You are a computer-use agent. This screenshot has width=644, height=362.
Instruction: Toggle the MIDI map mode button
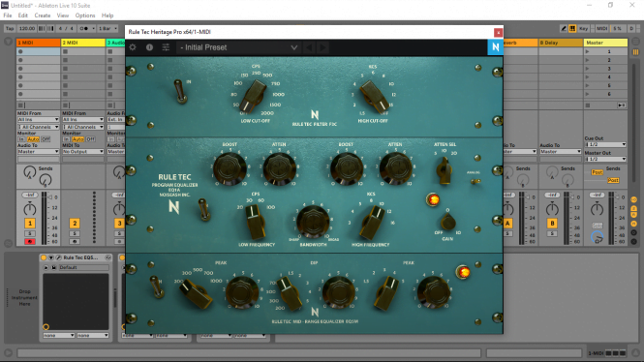click(x=601, y=28)
